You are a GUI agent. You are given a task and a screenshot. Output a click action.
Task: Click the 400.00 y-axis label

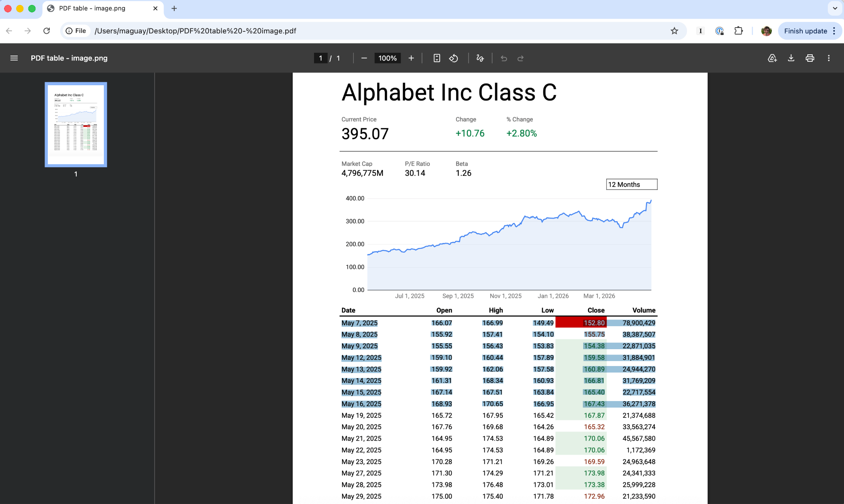click(x=355, y=198)
